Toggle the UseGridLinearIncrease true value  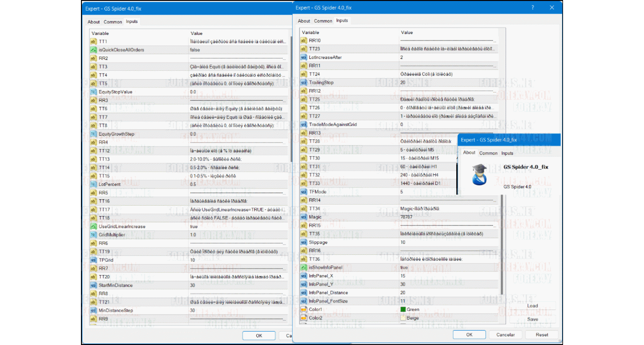point(239,226)
